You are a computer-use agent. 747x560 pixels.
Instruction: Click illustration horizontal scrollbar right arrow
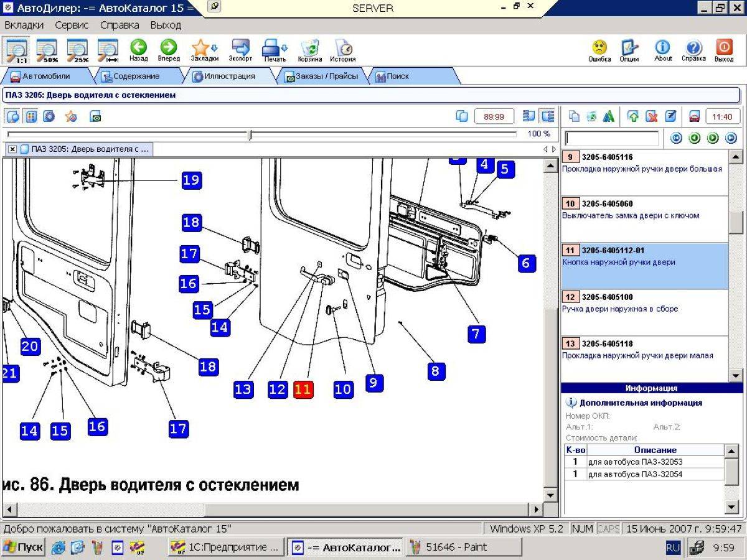tap(537, 509)
